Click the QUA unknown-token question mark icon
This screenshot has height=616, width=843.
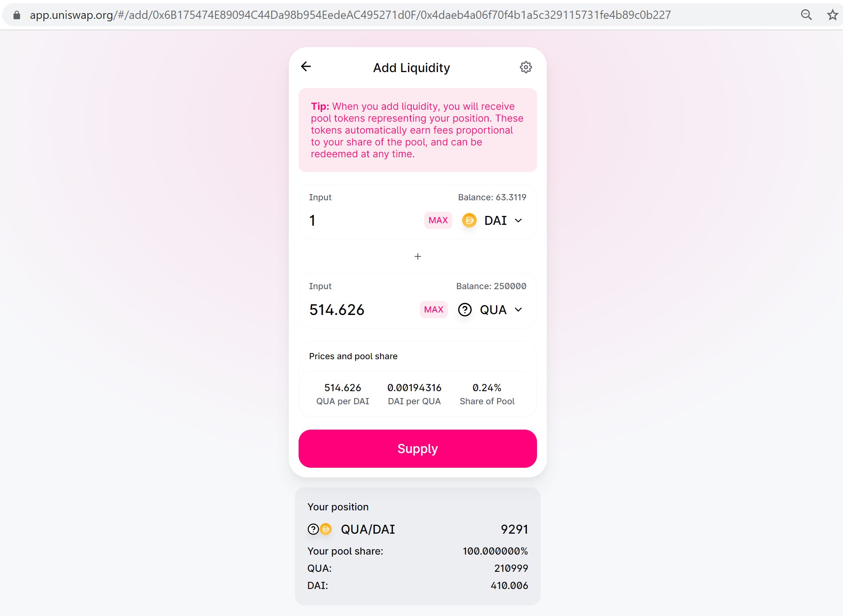pyautogui.click(x=465, y=310)
